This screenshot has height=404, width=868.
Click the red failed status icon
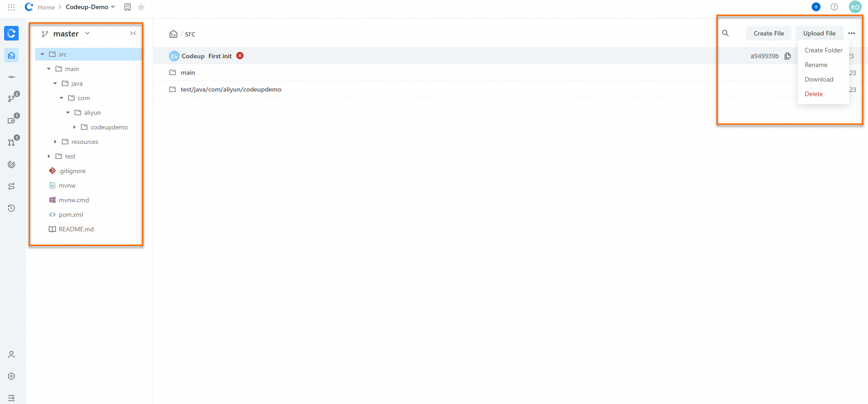240,56
